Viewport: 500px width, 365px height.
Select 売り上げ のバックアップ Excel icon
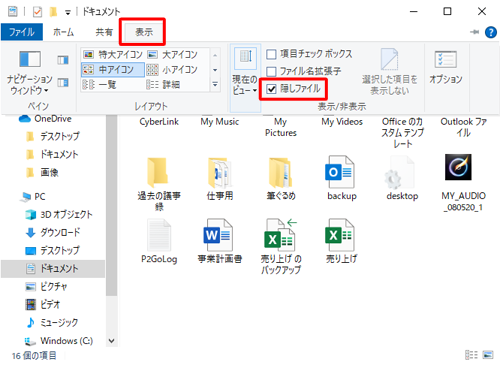pyautogui.click(x=280, y=235)
